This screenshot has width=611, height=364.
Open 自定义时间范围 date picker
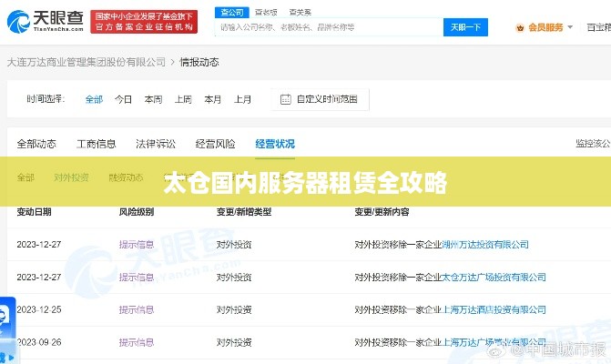(x=320, y=100)
